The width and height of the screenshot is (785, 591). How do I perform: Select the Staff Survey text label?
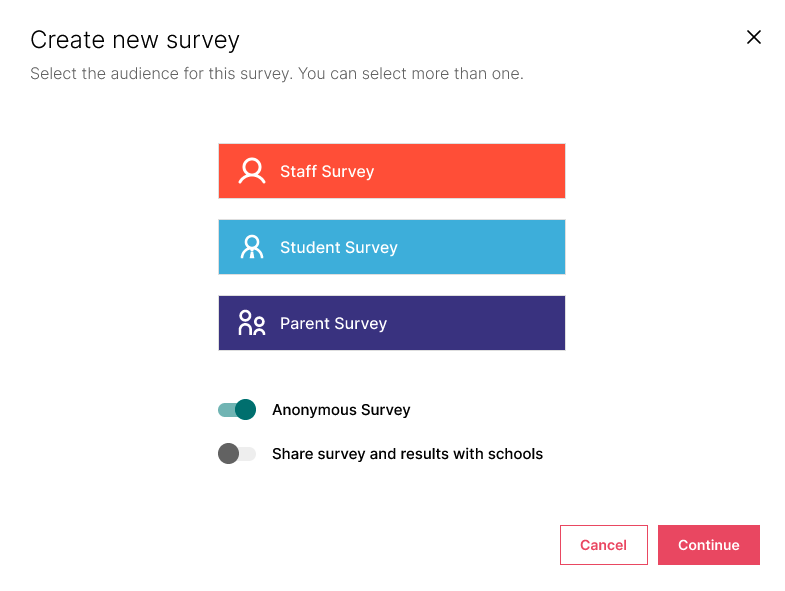point(327,171)
